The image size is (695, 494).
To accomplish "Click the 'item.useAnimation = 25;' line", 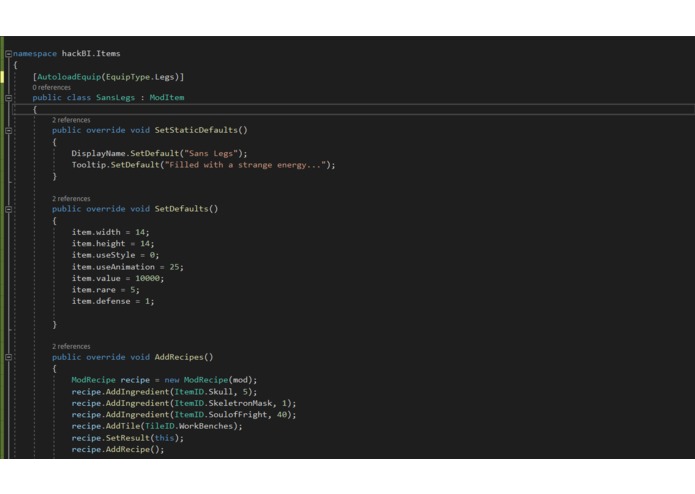I will 128,267.
